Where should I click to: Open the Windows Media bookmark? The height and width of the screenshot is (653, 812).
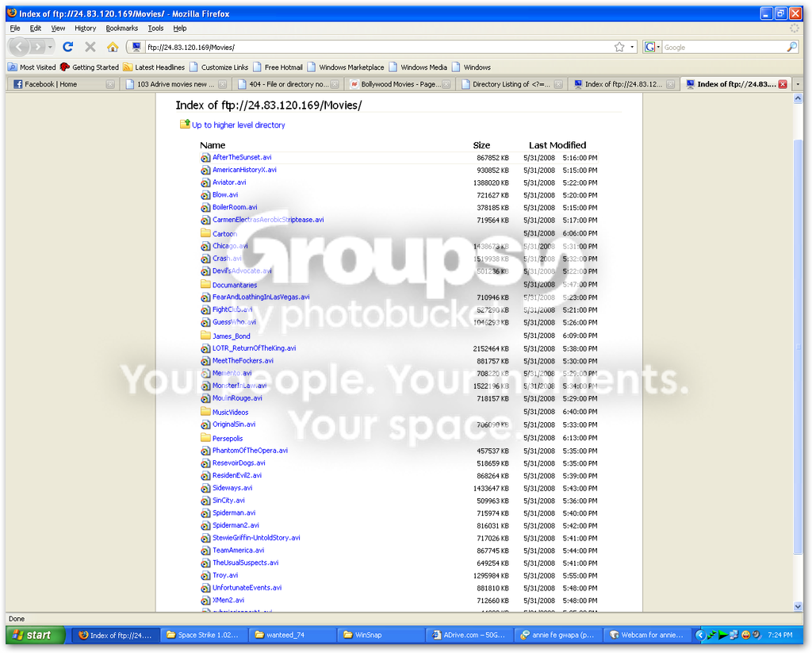coord(419,67)
